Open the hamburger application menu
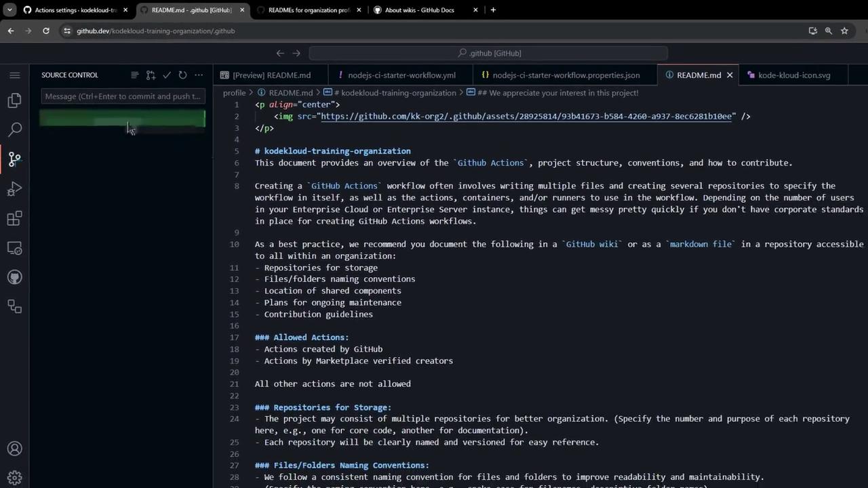Image resolution: width=868 pixels, height=488 pixels. click(14, 75)
